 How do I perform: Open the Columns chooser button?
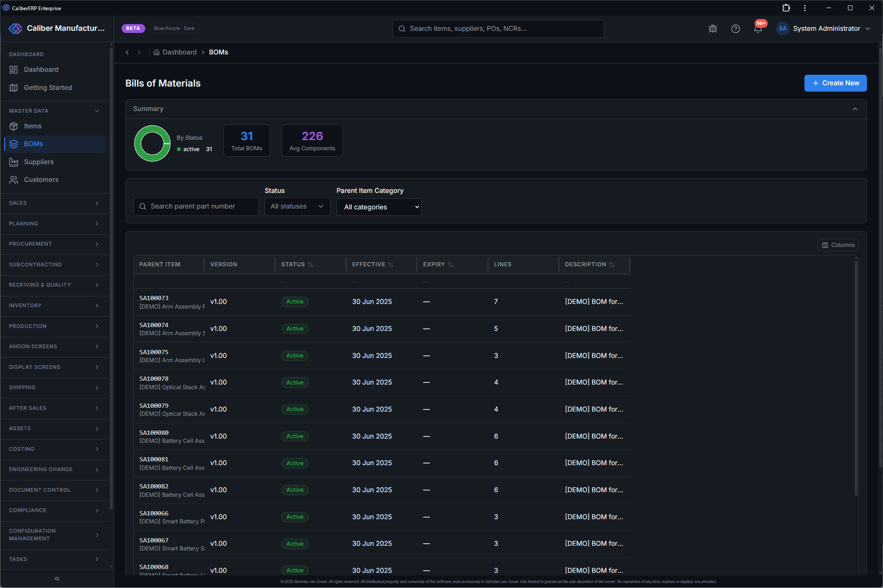838,245
